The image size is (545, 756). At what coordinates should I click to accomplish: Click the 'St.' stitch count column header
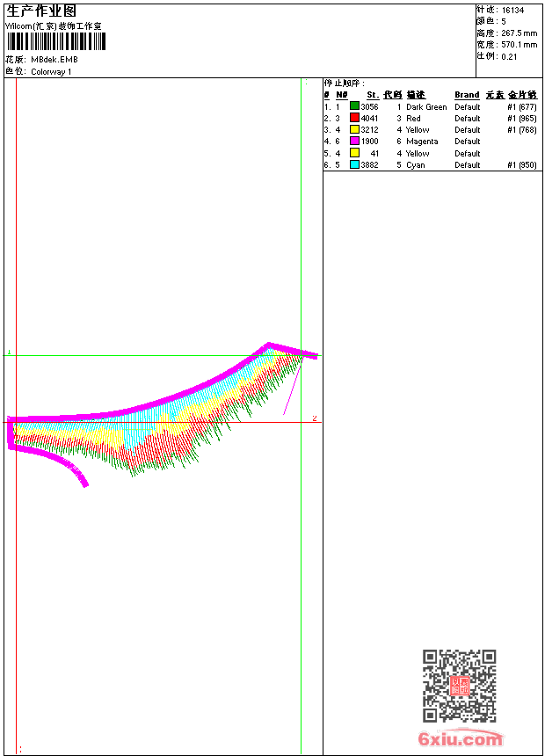(x=373, y=95)
